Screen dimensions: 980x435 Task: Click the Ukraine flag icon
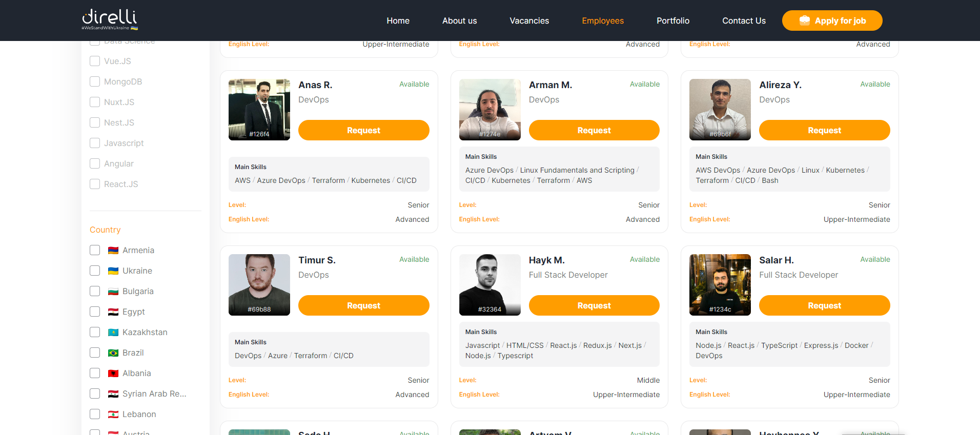(113, 271)
